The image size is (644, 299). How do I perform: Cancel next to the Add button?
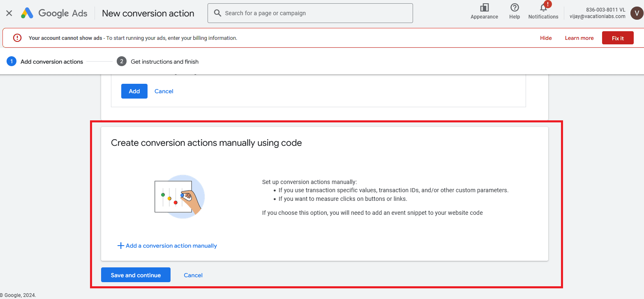point(164,91)
